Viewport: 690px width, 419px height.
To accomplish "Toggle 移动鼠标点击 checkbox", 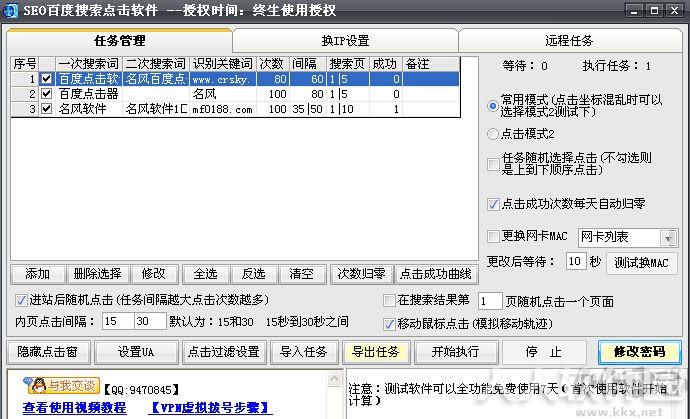I will point(389,324).
